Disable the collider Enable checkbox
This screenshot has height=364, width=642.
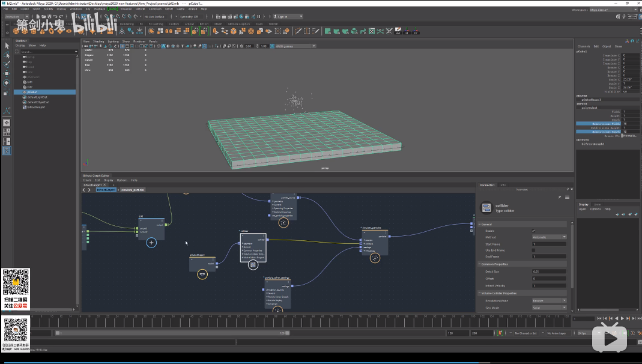coord(533,231)
